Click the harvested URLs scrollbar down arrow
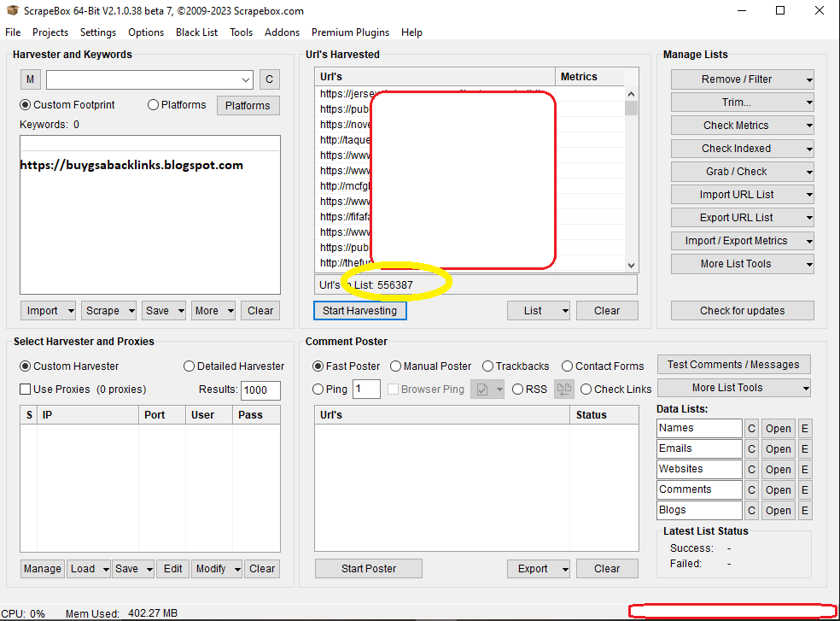This screenshot has height=621, width=840. [x=631, y=266]
